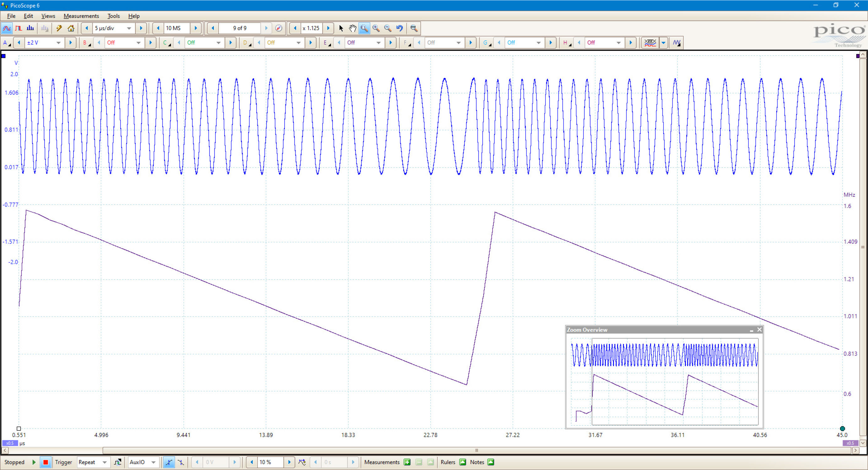
Task: Open channel E options button
Action: tap(327, 43)
